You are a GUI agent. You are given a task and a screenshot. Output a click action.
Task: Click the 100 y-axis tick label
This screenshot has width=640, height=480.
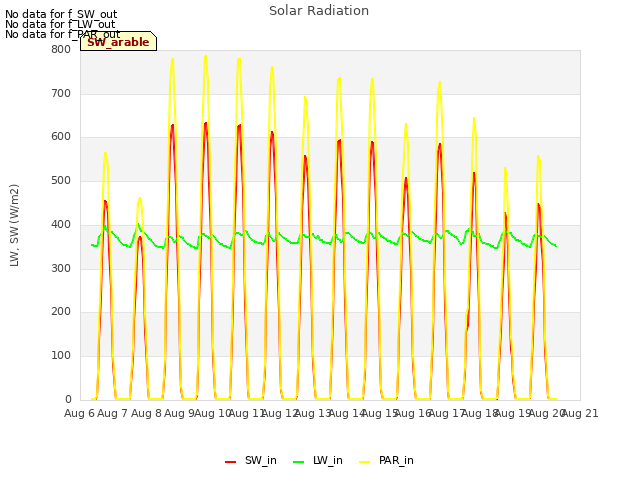coord(61,356)
